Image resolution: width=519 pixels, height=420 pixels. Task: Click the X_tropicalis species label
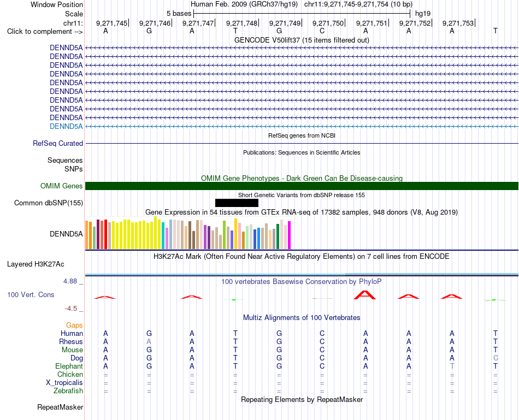pos(64,383)
